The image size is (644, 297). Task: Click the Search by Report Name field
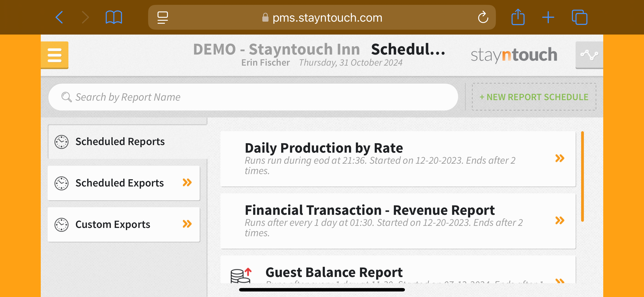click(252, 97)
